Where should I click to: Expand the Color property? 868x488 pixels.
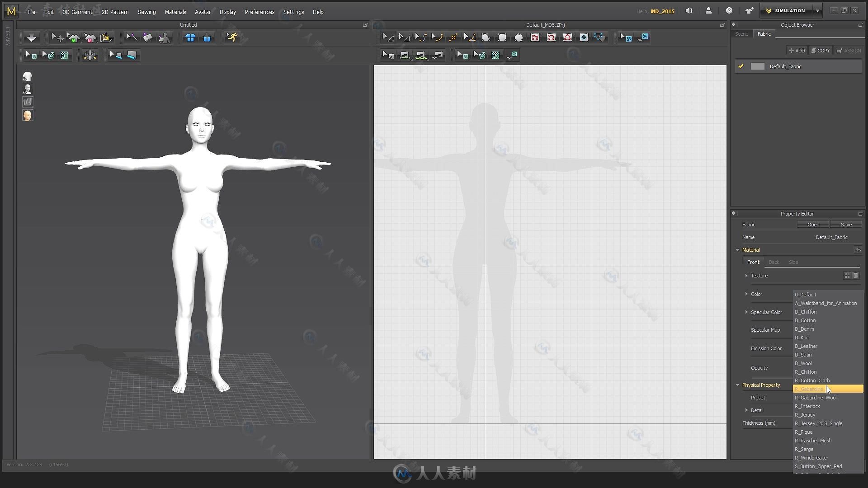tap(746, 294)
